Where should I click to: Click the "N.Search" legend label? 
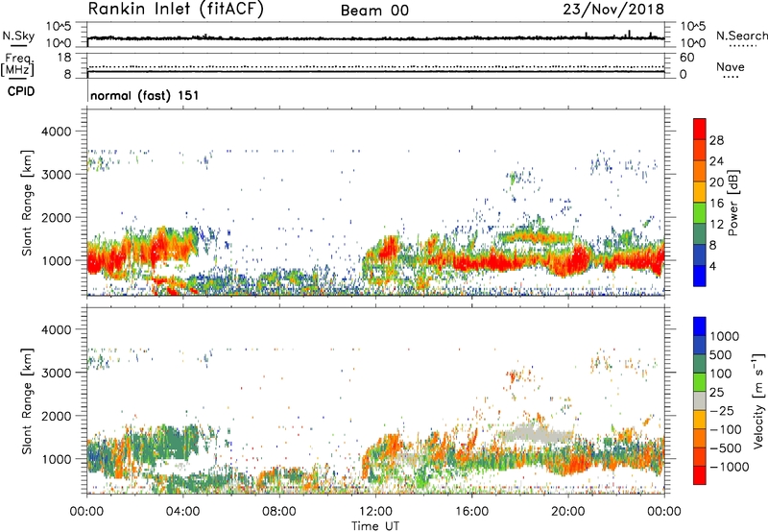point(741,36)
